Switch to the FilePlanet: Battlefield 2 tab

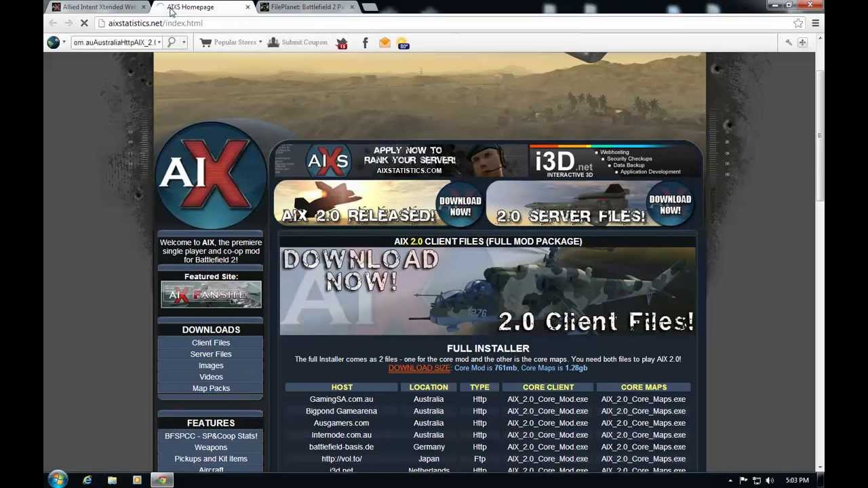307,7
